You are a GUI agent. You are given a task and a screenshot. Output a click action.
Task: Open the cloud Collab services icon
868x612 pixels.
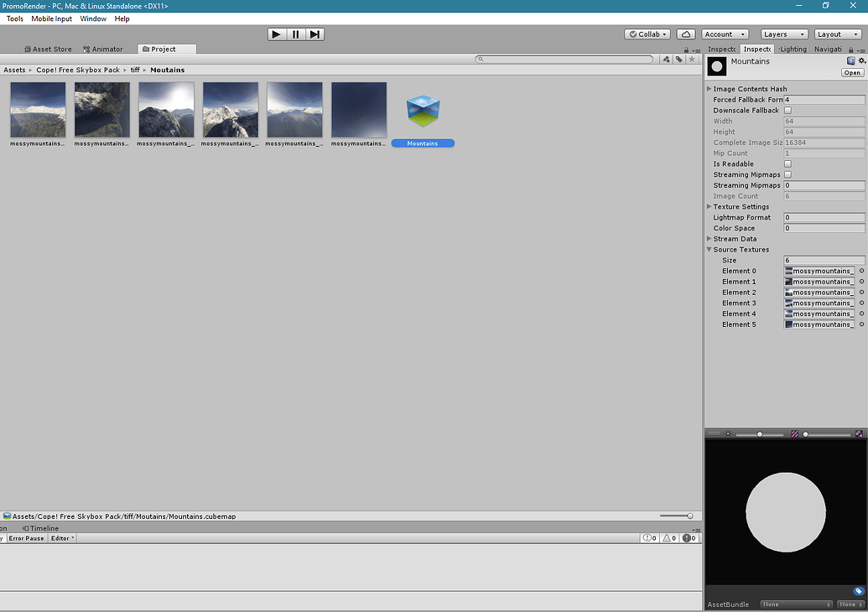tap(686, 34)
